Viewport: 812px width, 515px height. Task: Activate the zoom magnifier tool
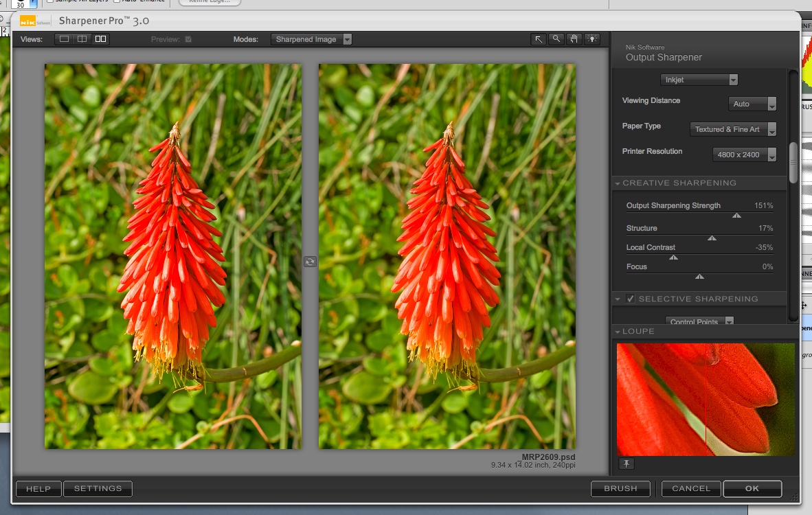click(x=556, y=39)
